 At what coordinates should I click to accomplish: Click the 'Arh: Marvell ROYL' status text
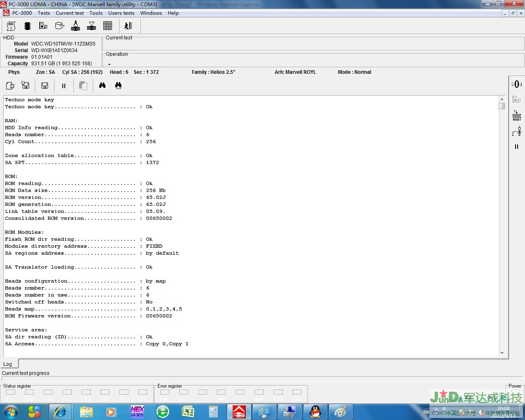(x=295, y=72)
